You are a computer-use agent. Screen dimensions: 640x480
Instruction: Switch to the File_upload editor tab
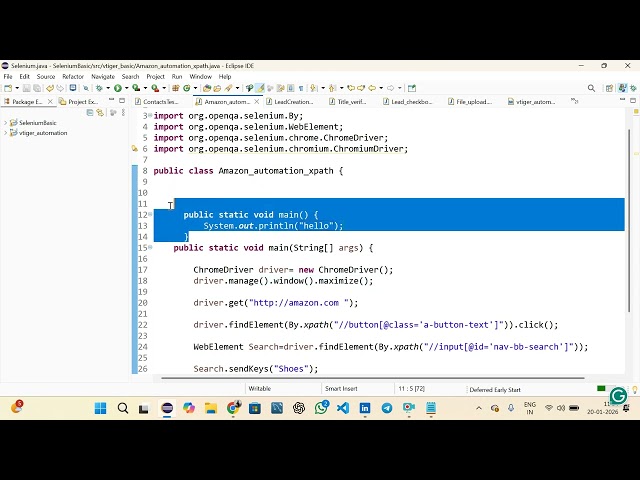pos(472,101)
